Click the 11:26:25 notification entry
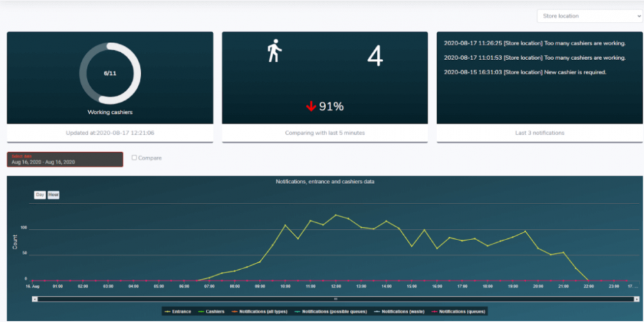644x322 pixels. point(535,43)
